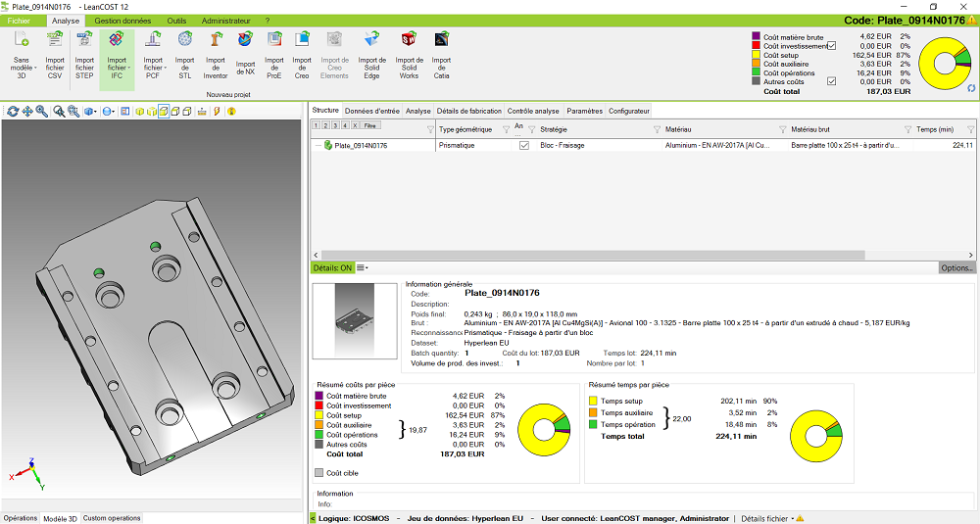Open the Détails de fabrication tab
The height and width of the screenshot is (524, 980).
468,111
